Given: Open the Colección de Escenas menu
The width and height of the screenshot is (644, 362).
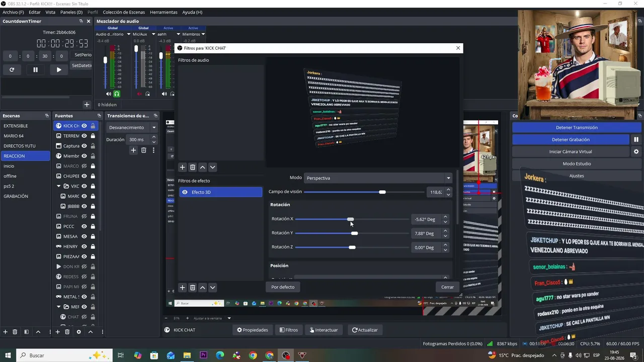Looking at the screenshot, I should (123, 12).
